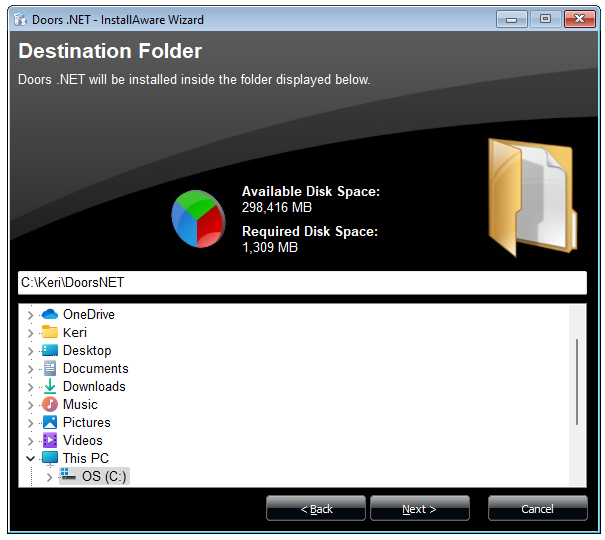
Task: Select Desktop label in folder tree
Action: tap(87, 350)
